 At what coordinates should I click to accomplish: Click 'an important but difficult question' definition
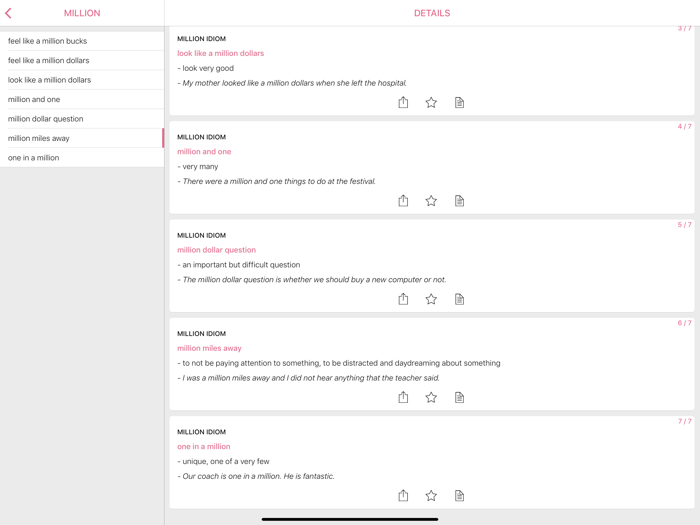pos(239,265)
